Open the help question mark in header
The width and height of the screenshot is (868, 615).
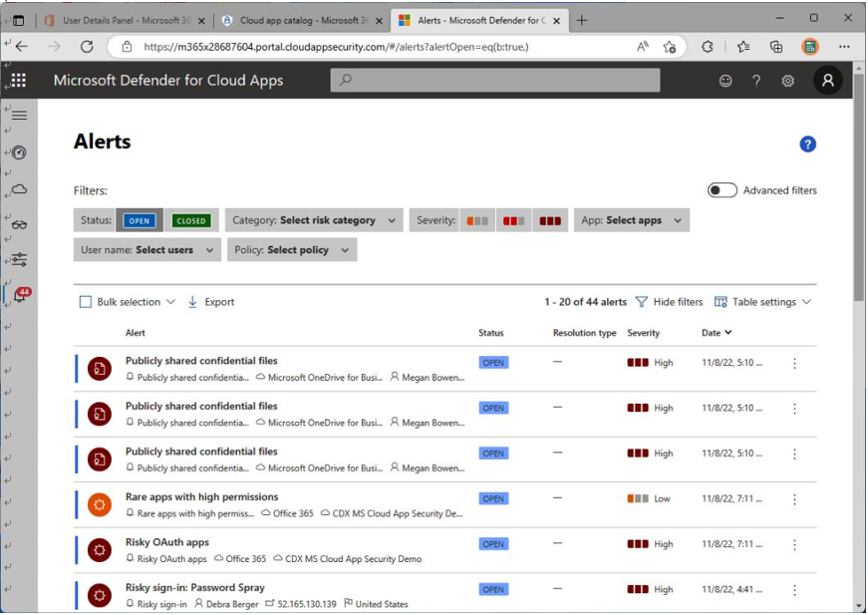[x=756, y=81]
